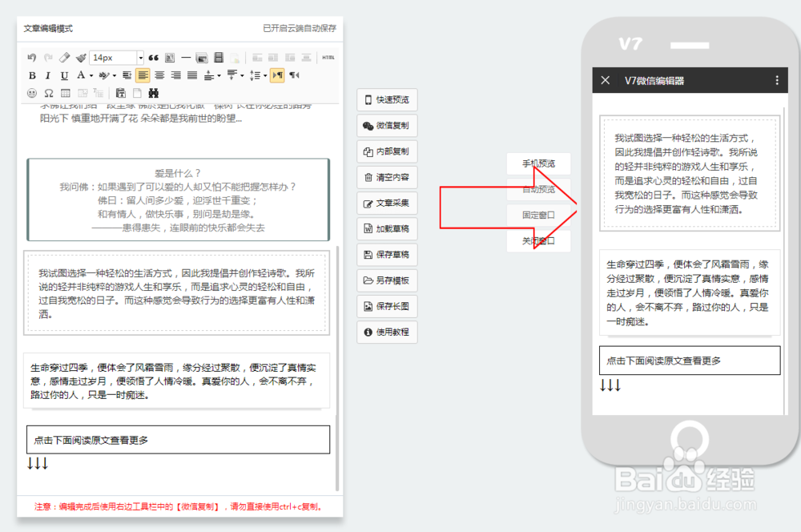This screenshot has width=801, height=532.
Task: Toggle the text direction paragraph mark
Action: [x=279, y=75]
